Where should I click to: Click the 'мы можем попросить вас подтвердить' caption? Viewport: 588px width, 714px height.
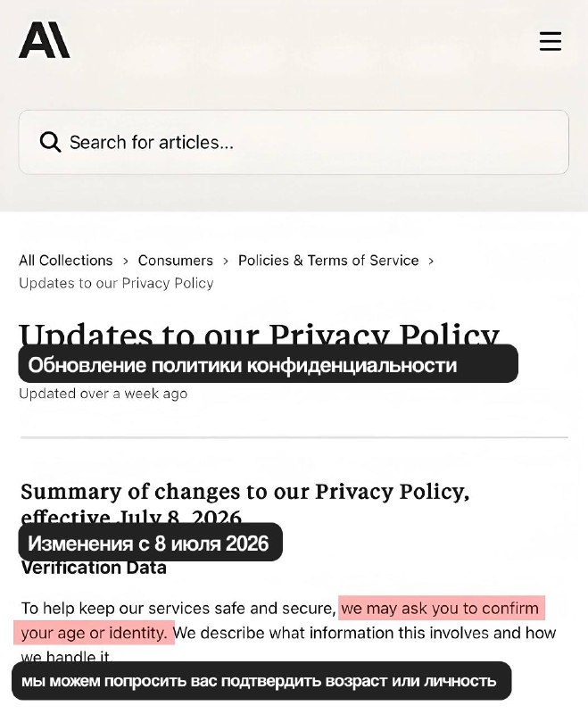261,681
